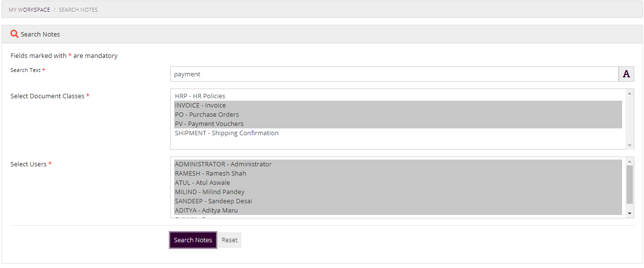Image resolution: width=644 pixels, height=268 pixels.
Task: Open MY WORKSPACE breadcrumb link
Action: [29, 10]
